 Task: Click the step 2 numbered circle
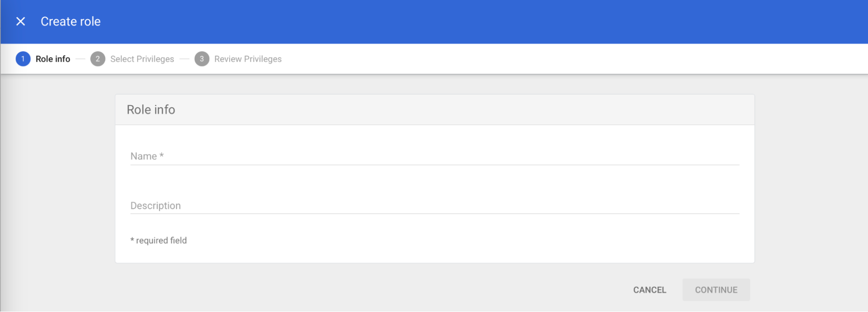tap(98, 59)
